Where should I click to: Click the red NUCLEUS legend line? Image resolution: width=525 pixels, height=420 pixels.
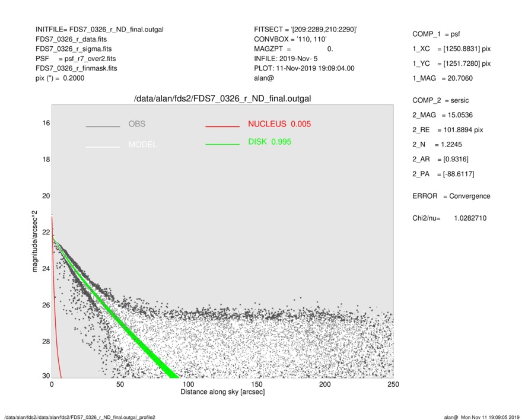222,126
